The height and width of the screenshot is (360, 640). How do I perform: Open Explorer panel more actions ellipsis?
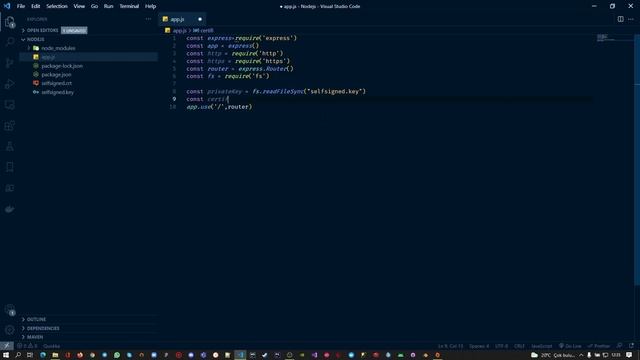148,19
